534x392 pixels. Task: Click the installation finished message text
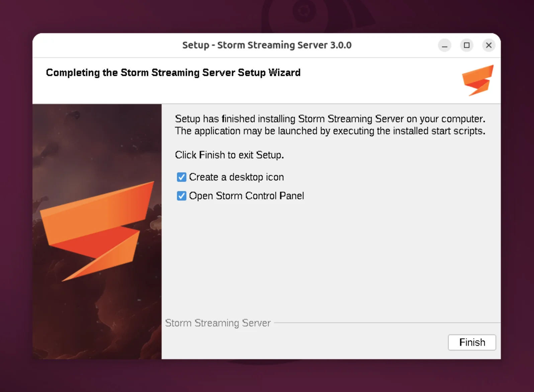pyautogui.click(x=330, y=125)
